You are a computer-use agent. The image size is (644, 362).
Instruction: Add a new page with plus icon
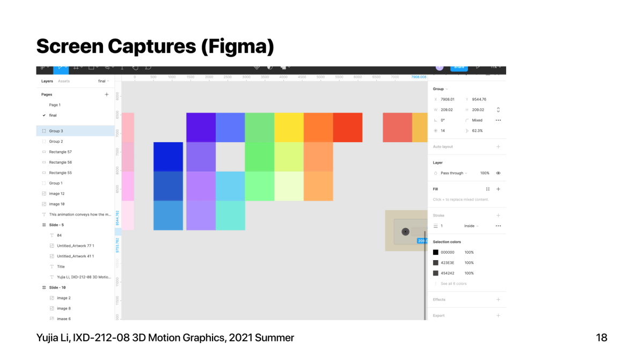click(106, 94)
